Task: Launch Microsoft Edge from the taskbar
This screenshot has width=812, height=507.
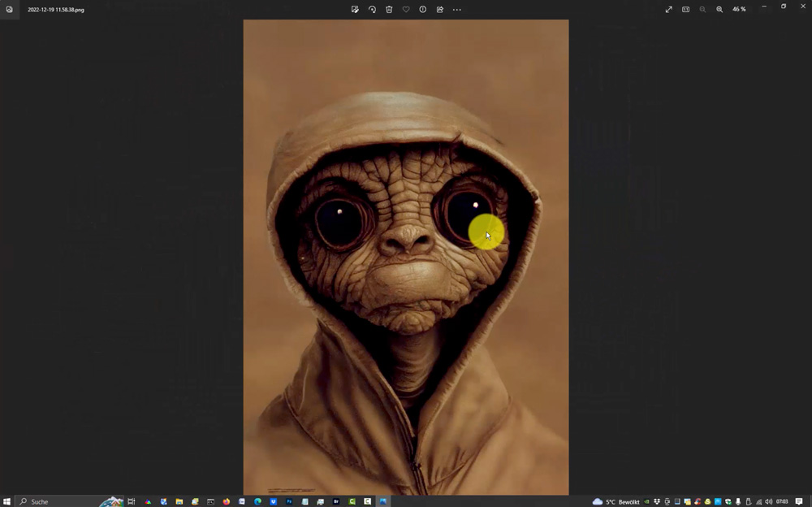Action: click(257, 501)
